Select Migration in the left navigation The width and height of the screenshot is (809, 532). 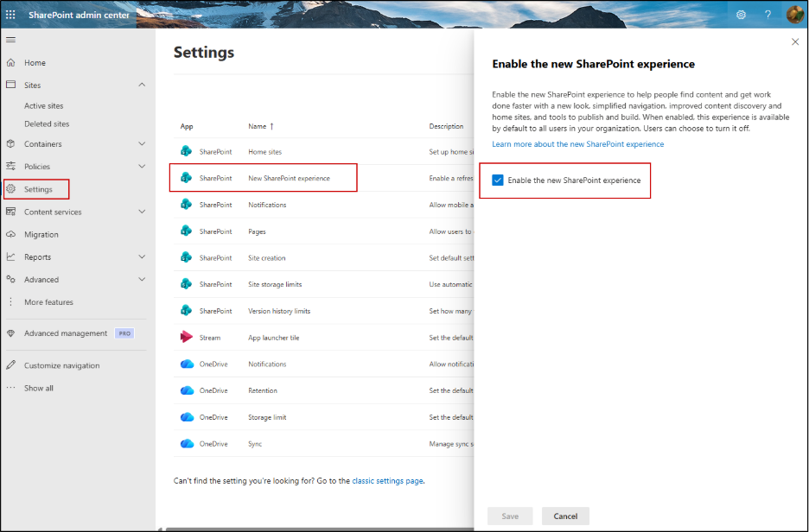pos(41,234)
